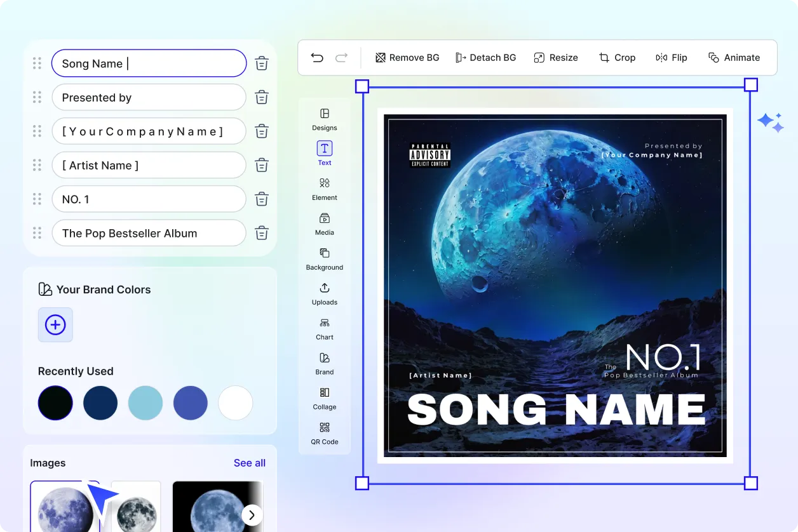This screenshot has width=798, height=532.
Task: Click the AI sparkle icon beside canvas
Action: tap(771, 122)
